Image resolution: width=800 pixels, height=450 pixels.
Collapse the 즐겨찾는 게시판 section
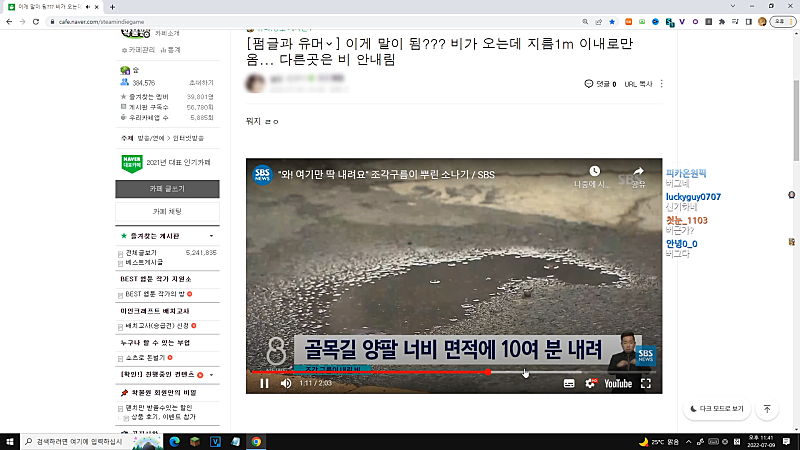point(211,236)
